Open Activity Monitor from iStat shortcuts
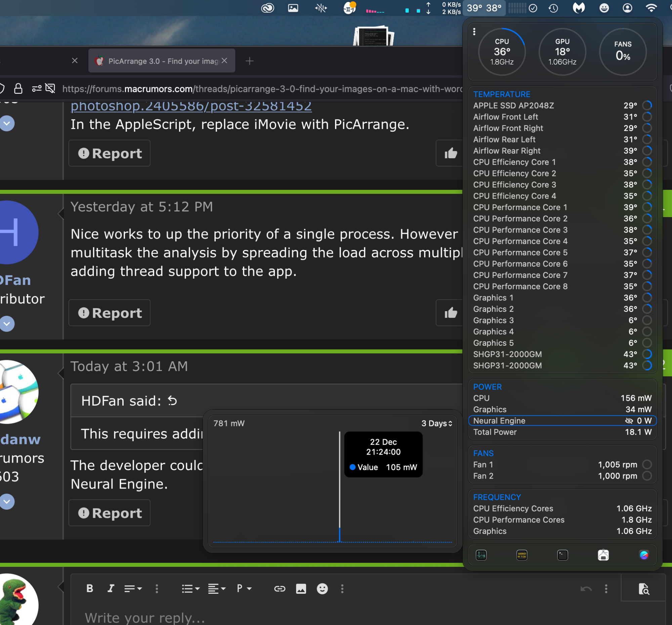672x625 pixels. pos(481,555)
